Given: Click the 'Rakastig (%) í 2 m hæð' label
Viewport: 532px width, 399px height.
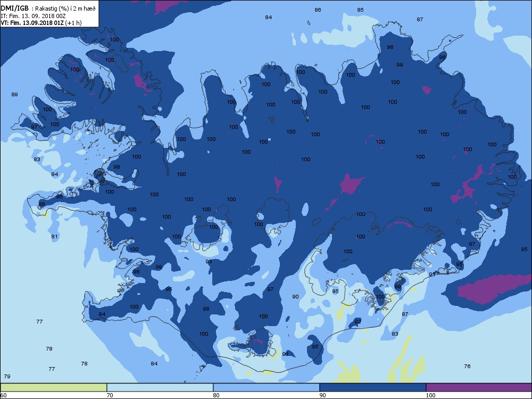Looking at the screenshot, I should 65,9.
